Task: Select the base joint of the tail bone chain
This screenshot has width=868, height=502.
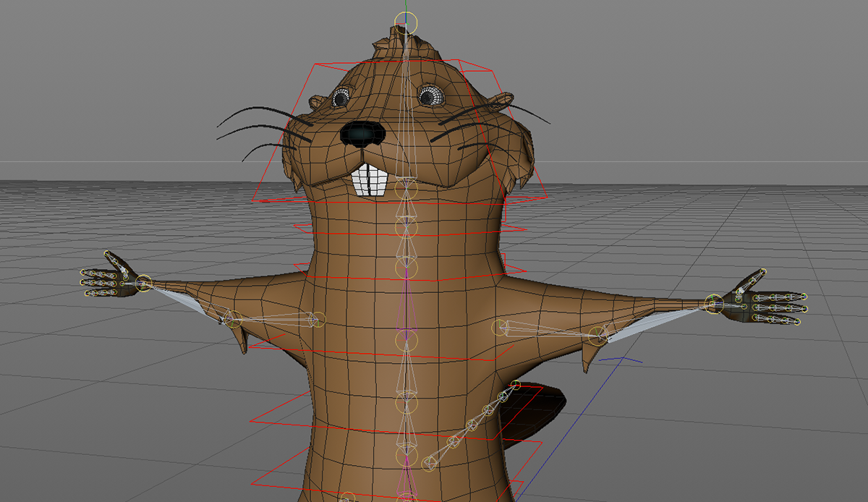Action: point(428,462)
